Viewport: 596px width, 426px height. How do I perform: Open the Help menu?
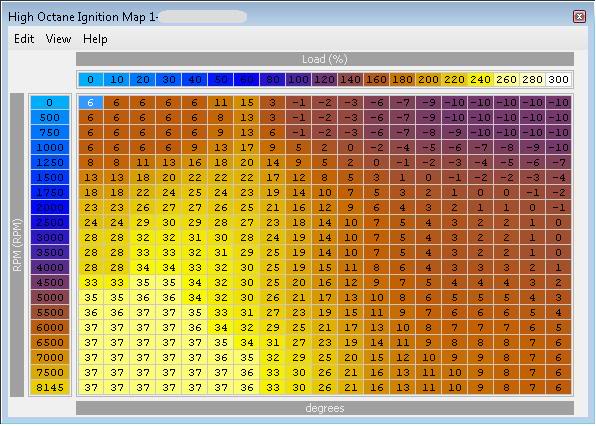point(95,39)
